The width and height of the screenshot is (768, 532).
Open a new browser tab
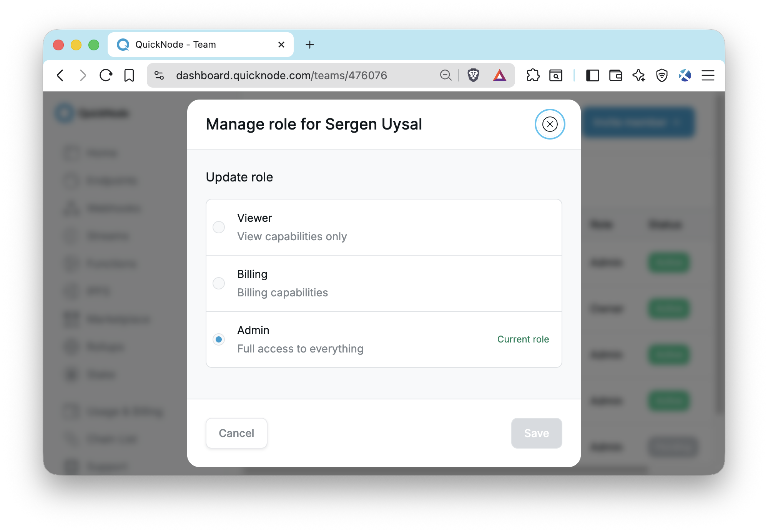(310, 45)
